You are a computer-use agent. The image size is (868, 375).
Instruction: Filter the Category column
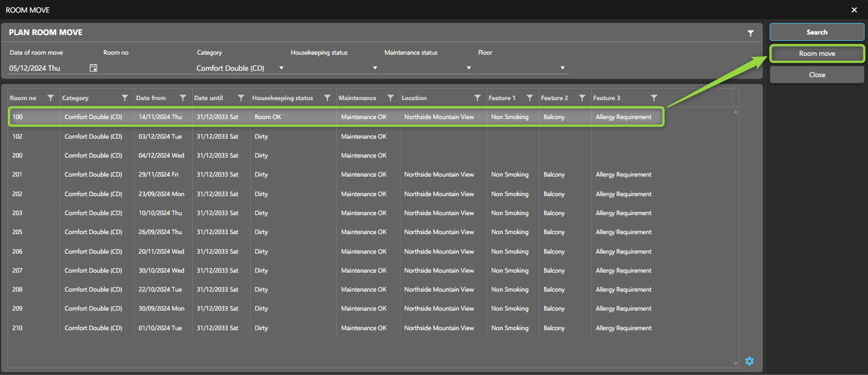125,98
